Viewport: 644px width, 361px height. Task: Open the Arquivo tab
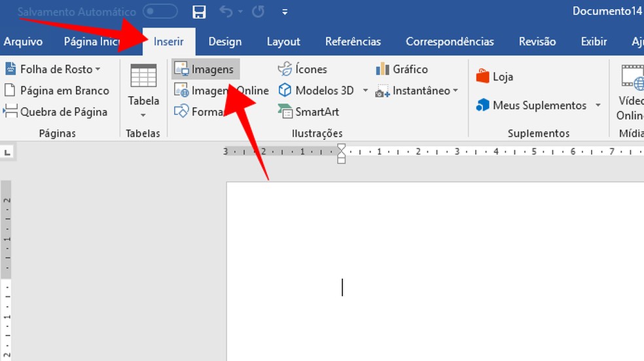point(23,41)
